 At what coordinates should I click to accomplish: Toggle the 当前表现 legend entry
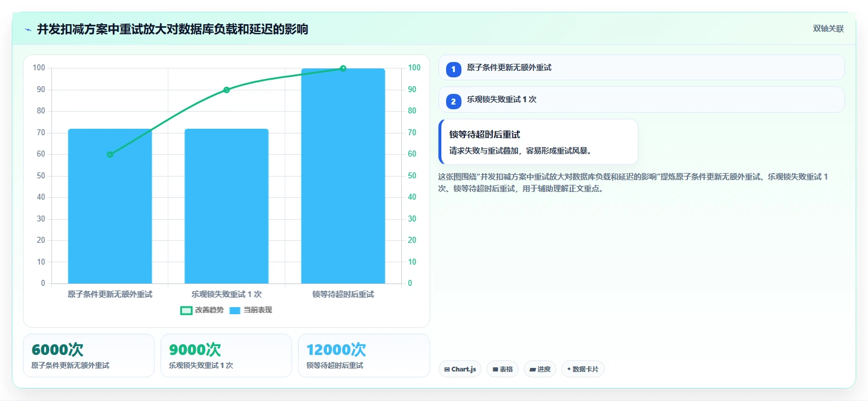tap(251, 310)
